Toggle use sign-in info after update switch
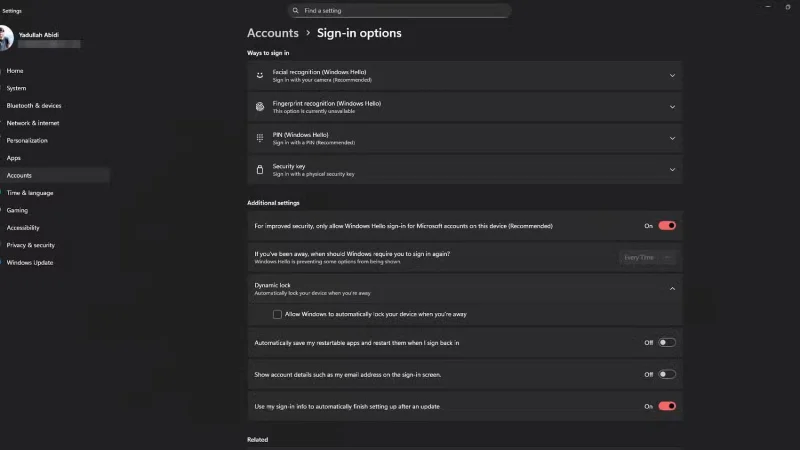 (x=667, y=406)
